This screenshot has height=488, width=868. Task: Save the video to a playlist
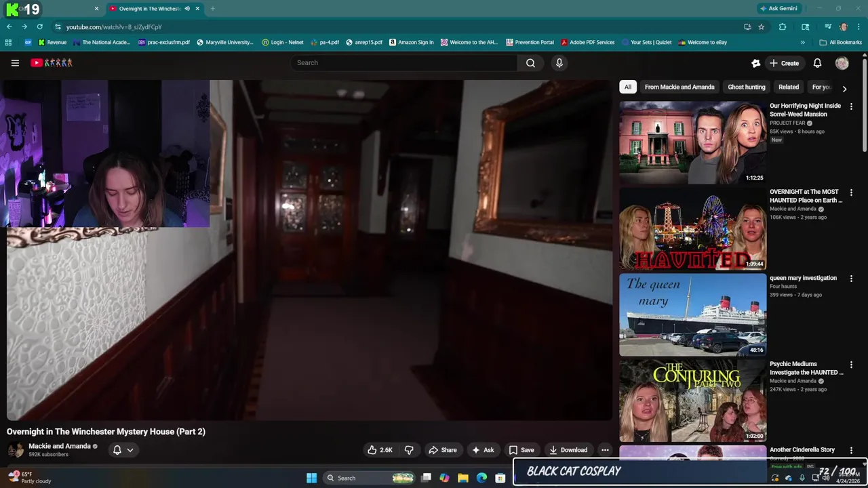[521, 450]
